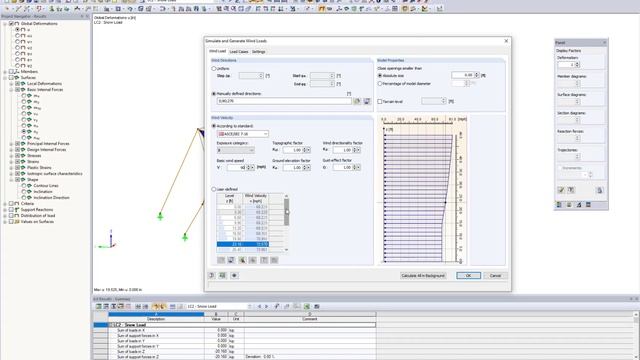Click the help icon at dialog bottom-left
Screen dimensions: 640x360
(x=212, y=276)
